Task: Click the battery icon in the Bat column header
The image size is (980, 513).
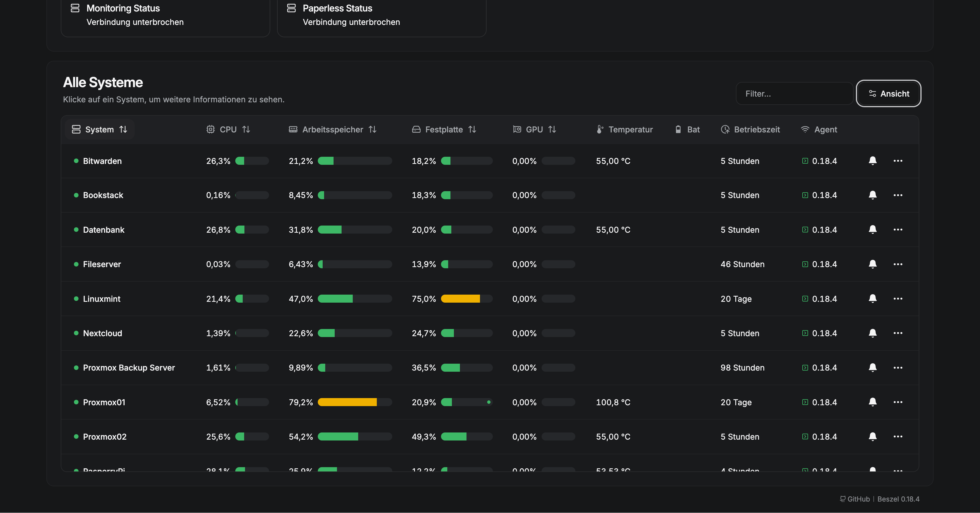Action: click(x=678, y=129)
